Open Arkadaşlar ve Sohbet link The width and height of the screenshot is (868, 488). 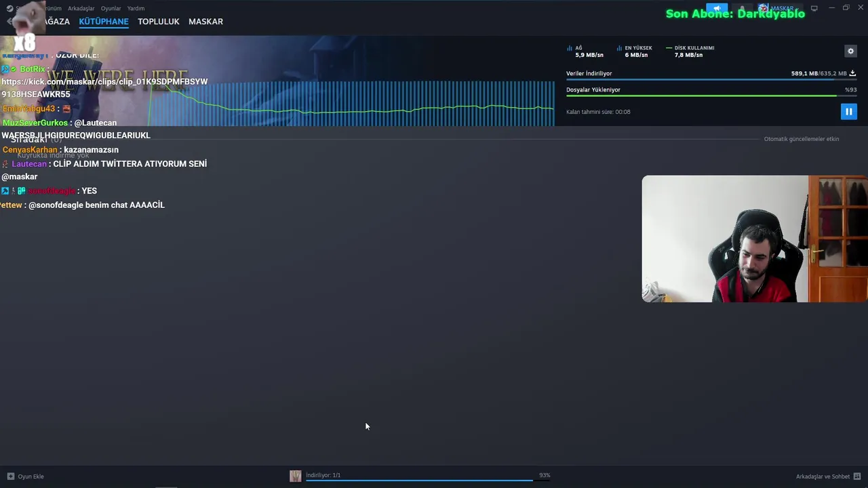[x=823, y=476]
